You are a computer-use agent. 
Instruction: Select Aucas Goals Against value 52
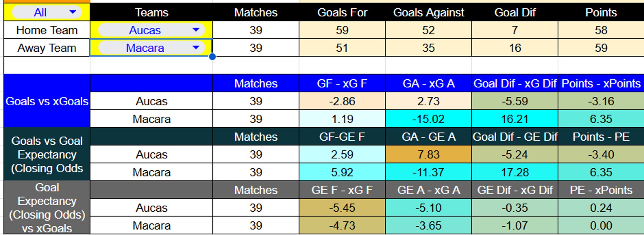click(x=428, y=30)
